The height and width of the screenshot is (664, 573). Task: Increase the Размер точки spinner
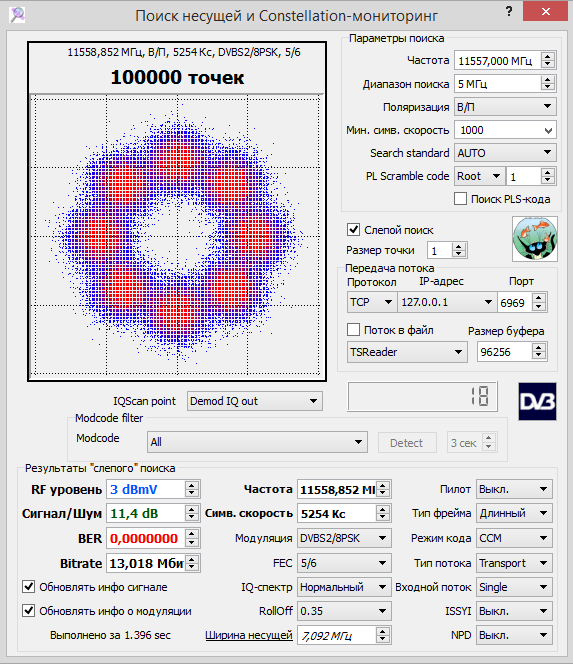pyautogui.click(x=459, y=246)
